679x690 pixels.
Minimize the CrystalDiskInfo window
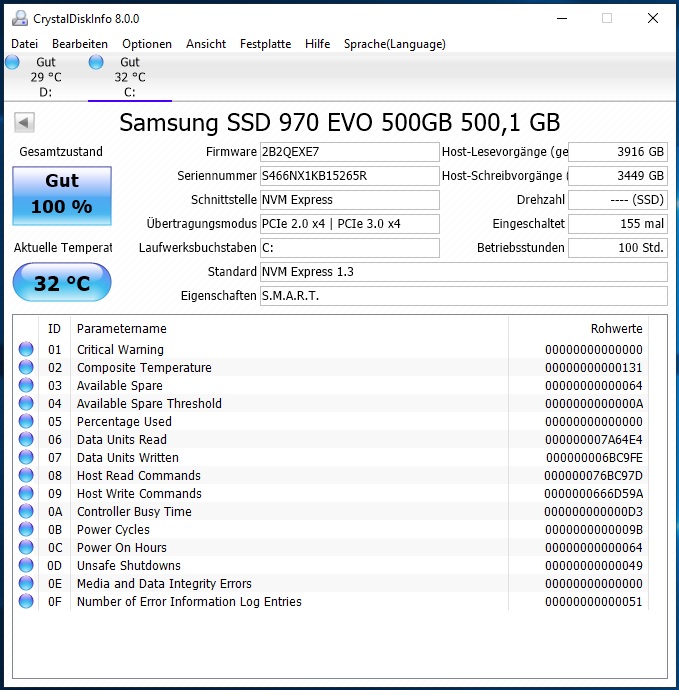click(x=562, y=18)
